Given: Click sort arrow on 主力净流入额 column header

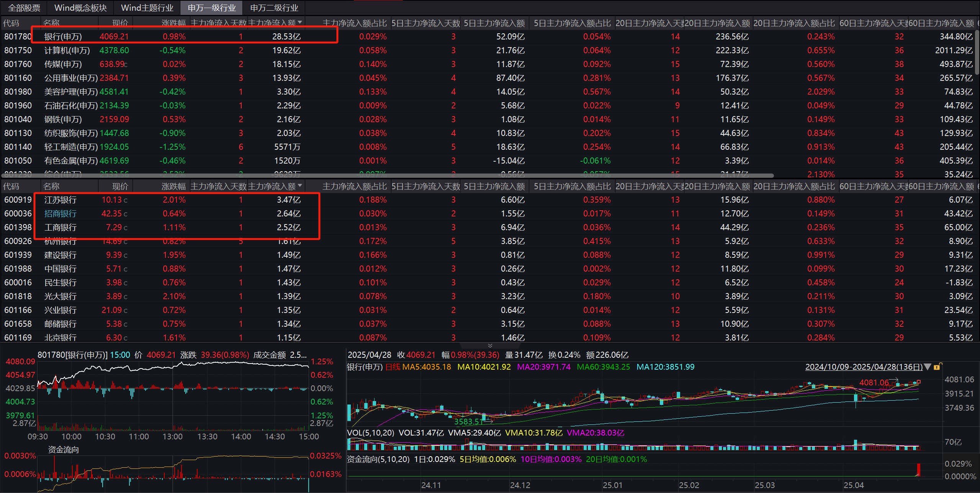Looking at the screenshot, I should click(x=301, y=23).
